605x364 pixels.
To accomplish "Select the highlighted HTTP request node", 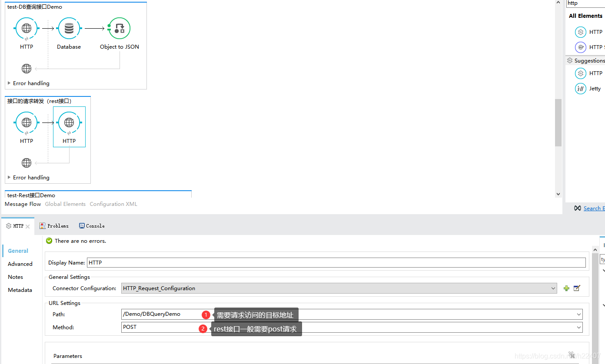I will click(69, 126).
